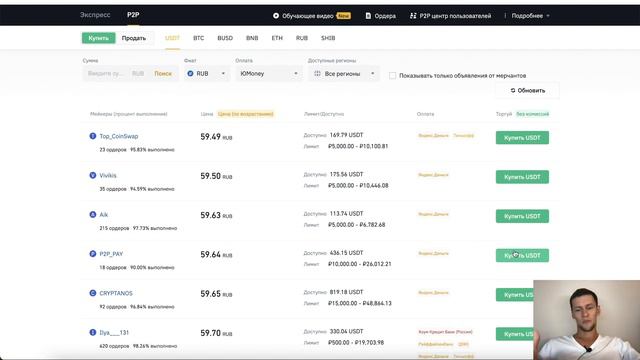640x360 pixels.
Task: Click the Продать sell toggle button
Action: [134, 38]
